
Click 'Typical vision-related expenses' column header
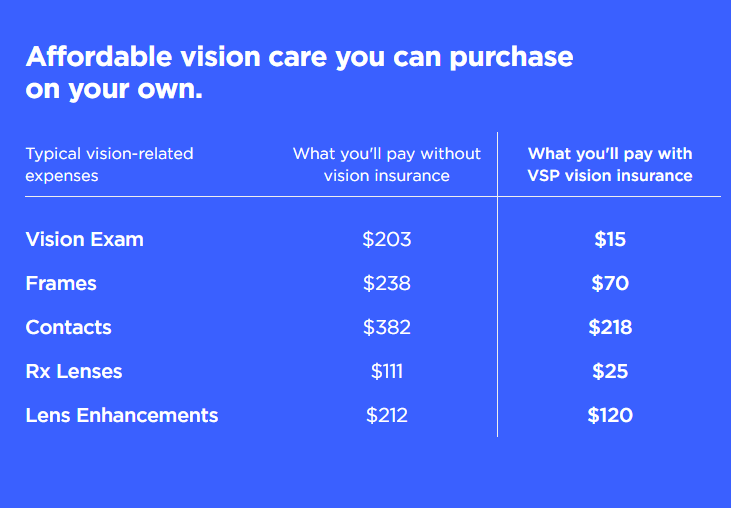109,165
